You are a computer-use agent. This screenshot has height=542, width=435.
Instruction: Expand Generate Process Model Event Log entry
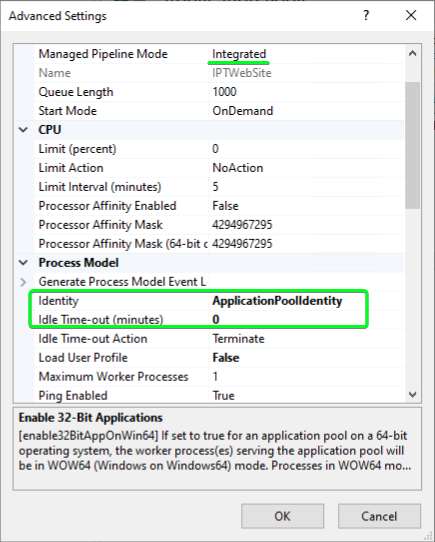[23, 282]
